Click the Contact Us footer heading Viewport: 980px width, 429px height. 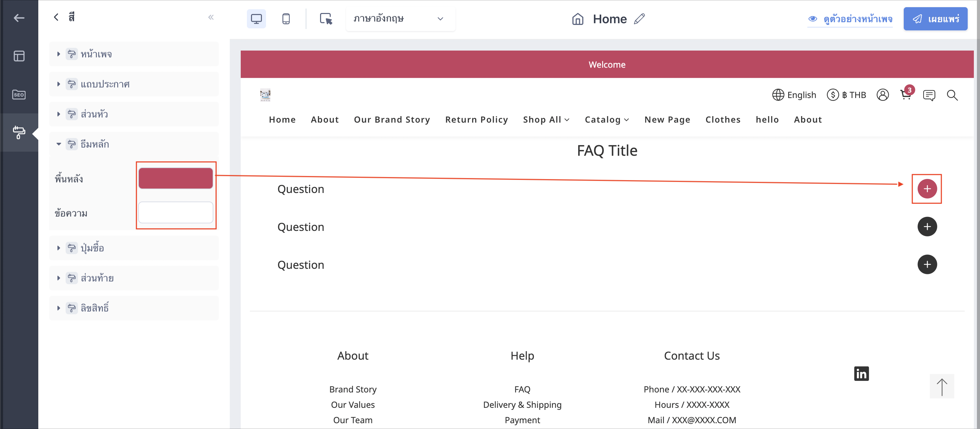click(692, 355)
